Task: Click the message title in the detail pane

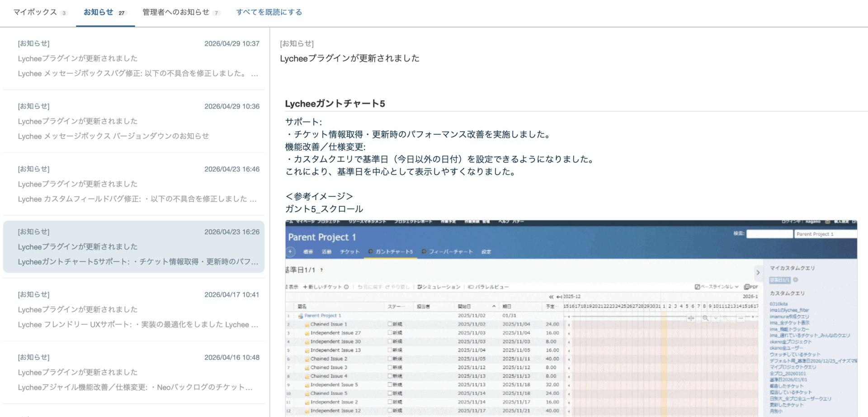Action: (x=350, y=58)
